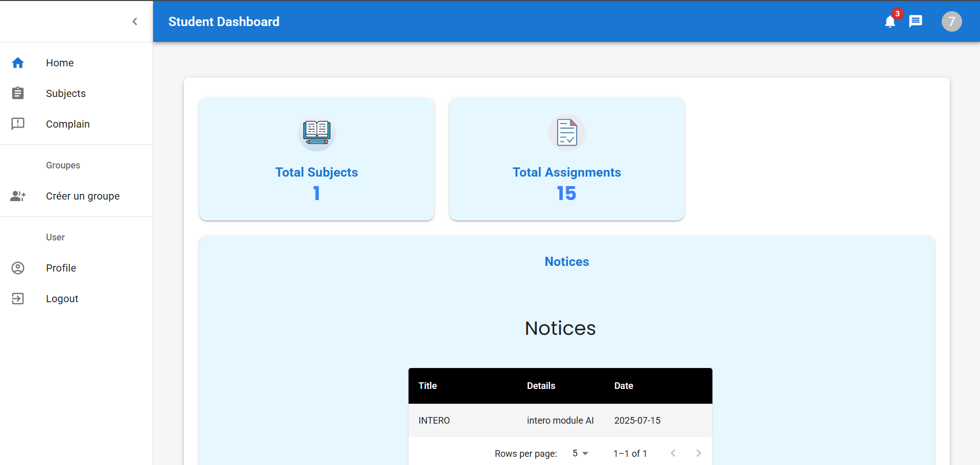
Task: Click the Total Assignments document icon
Action: (567, 132)
